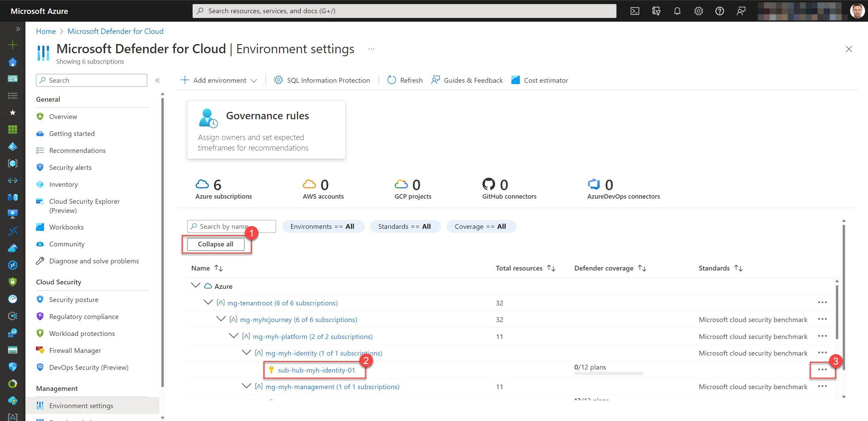Click the Collapse all button
Image resolution: width=868 pixels, height=421 pixels.
click(216, 244)
